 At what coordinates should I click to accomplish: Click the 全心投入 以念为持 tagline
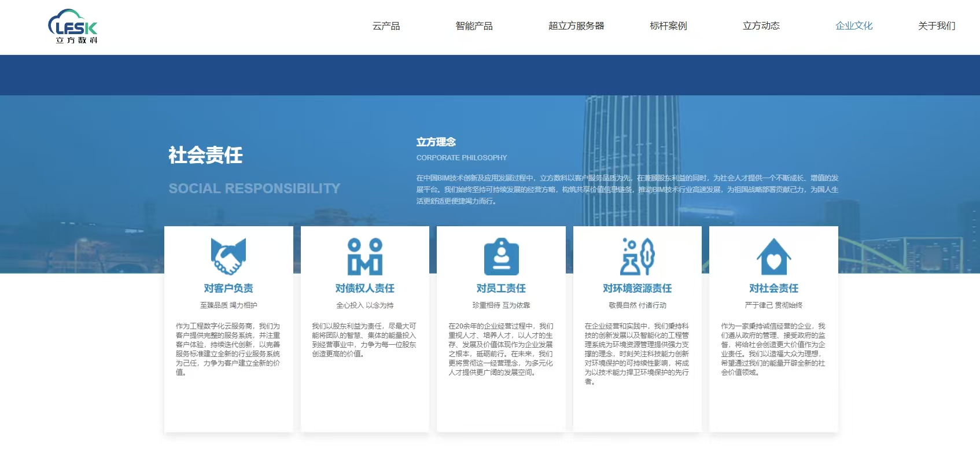pyautogui.click(x=365, y=305)
